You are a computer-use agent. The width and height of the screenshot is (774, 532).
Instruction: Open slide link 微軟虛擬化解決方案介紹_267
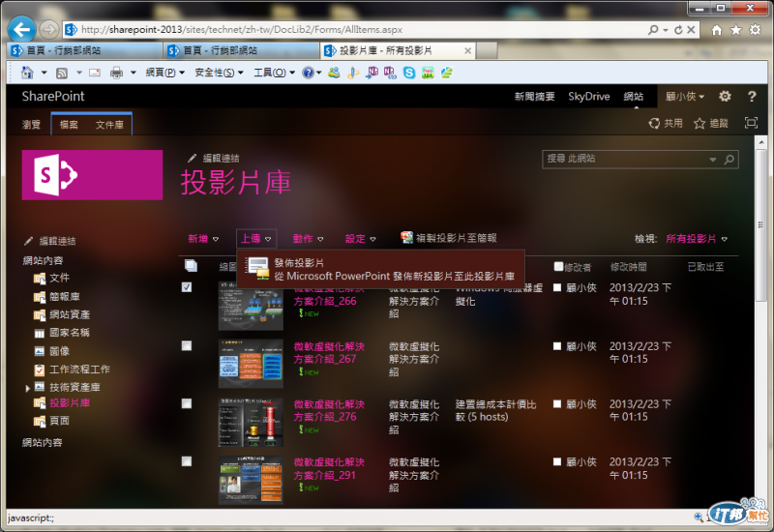click(x=329, y=352)
